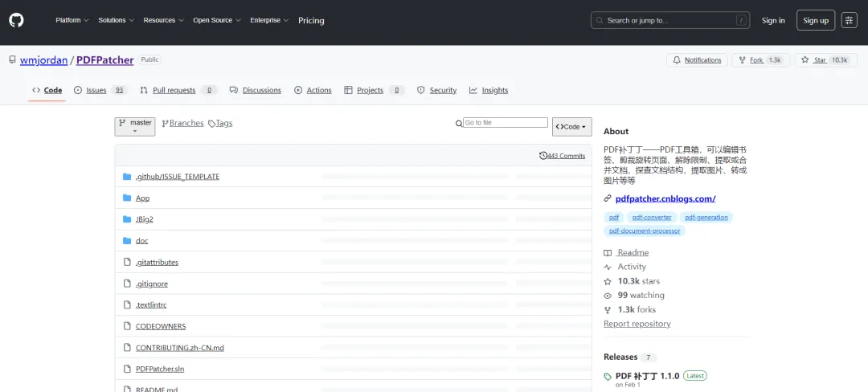Click the star icon in Star button
868x392 pixels.
tap(805, 60)
